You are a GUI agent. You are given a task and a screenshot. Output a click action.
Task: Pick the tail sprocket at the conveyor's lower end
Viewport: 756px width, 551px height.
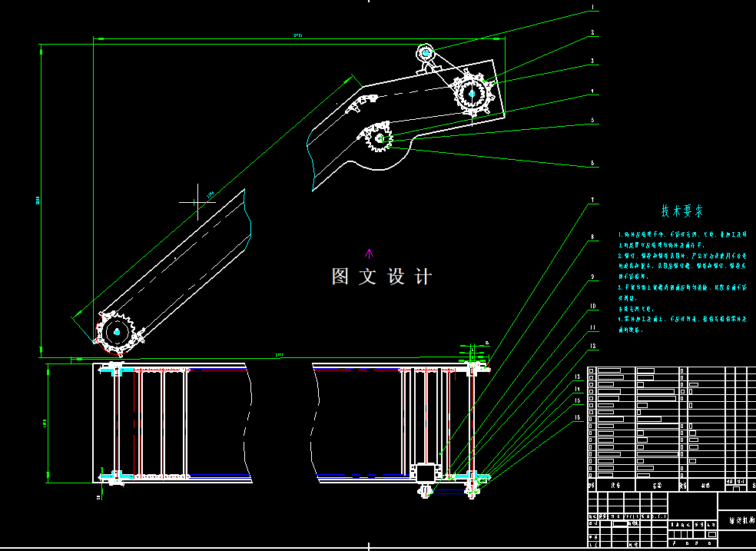pos(116,332)
